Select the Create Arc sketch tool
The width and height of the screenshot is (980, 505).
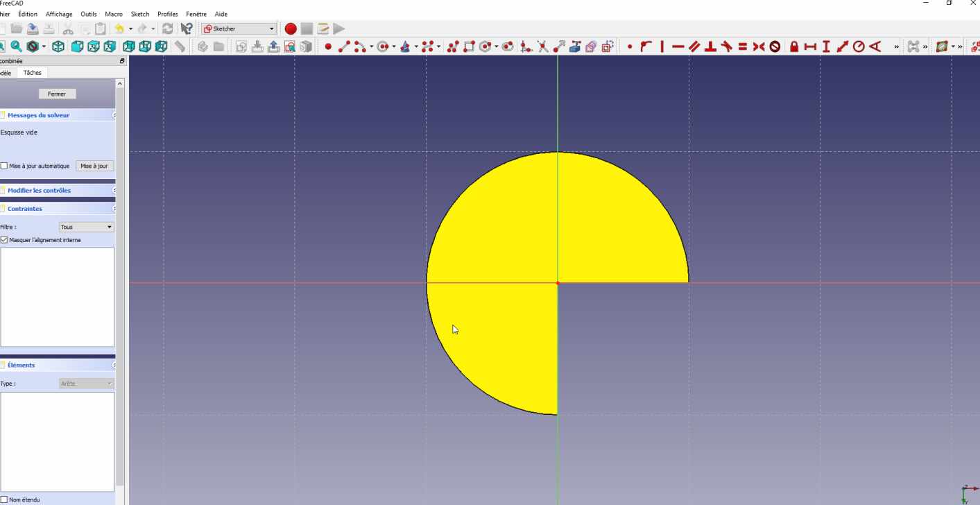(360, 46)
